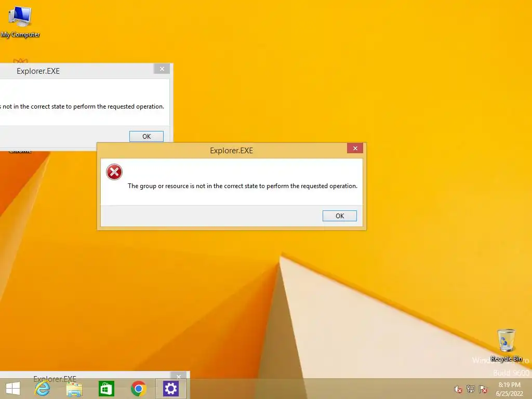532x399 pixels.
Task: Open the Action Center flag icon
Action: point(483,389)
